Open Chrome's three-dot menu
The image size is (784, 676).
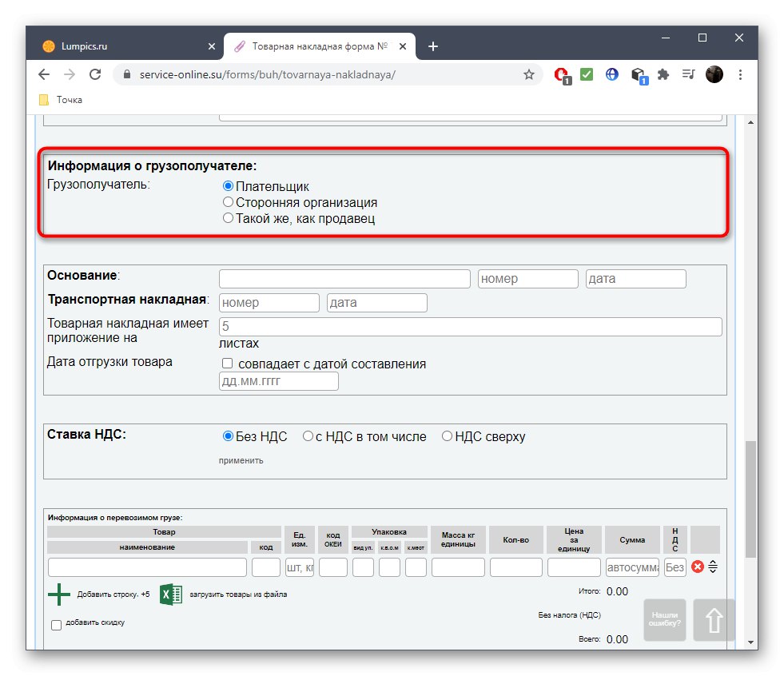(740, 74)
